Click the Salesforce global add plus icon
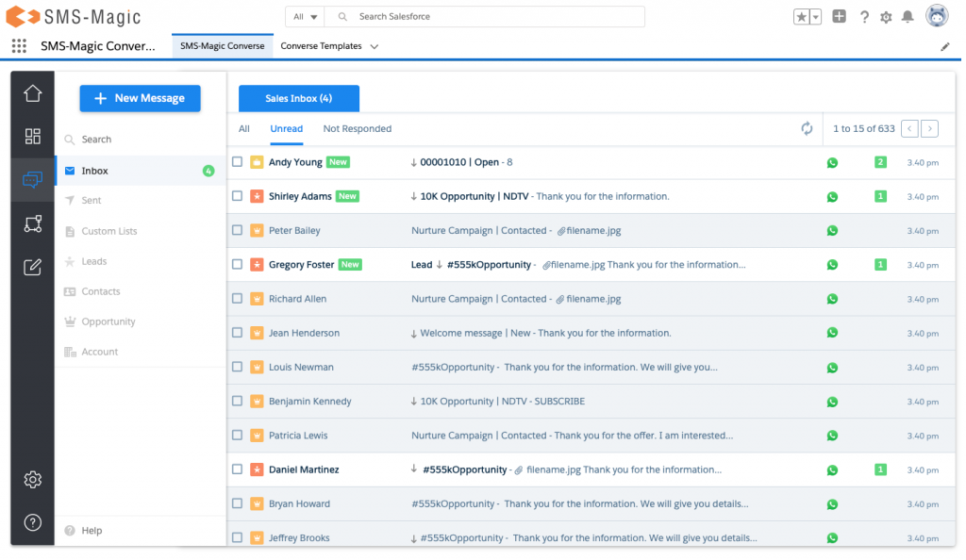The image size is (966, 560). point(839,17)
